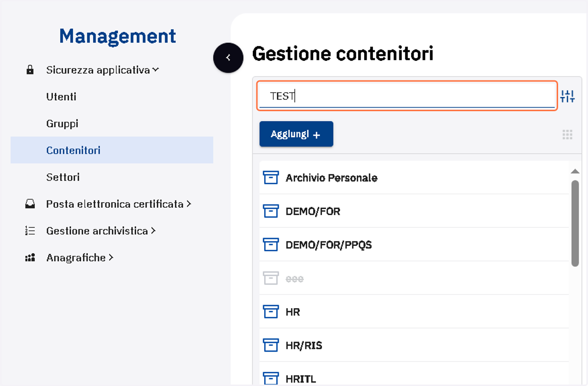Click the archive box icon for Archivio Personale
The image size is (588, 386).
271,178
